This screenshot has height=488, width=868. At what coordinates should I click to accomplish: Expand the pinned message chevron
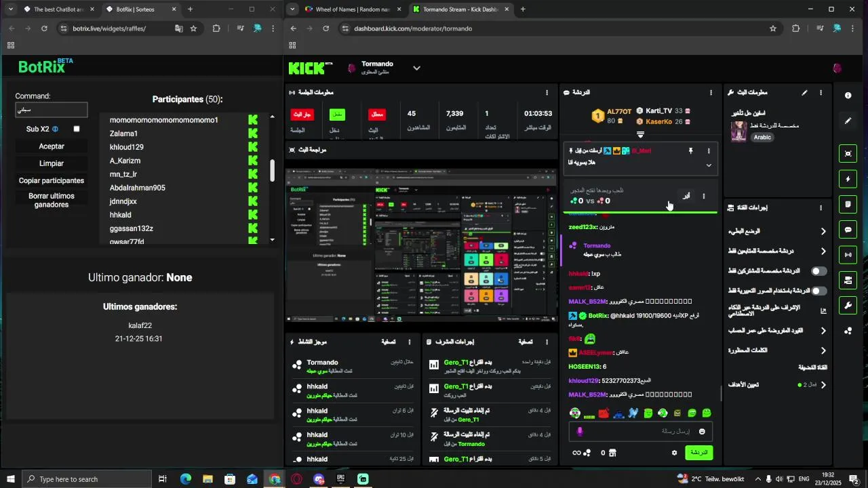[x=709, y=165]
